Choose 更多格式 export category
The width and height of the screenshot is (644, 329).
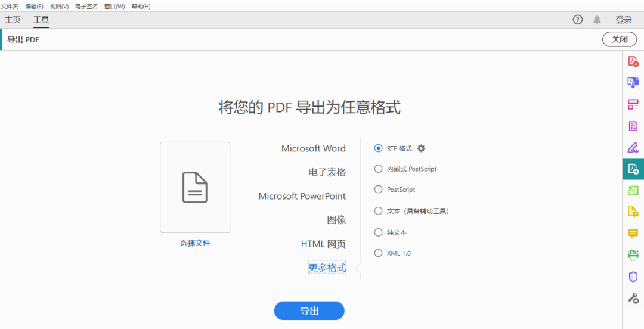(x=327, y=268)
